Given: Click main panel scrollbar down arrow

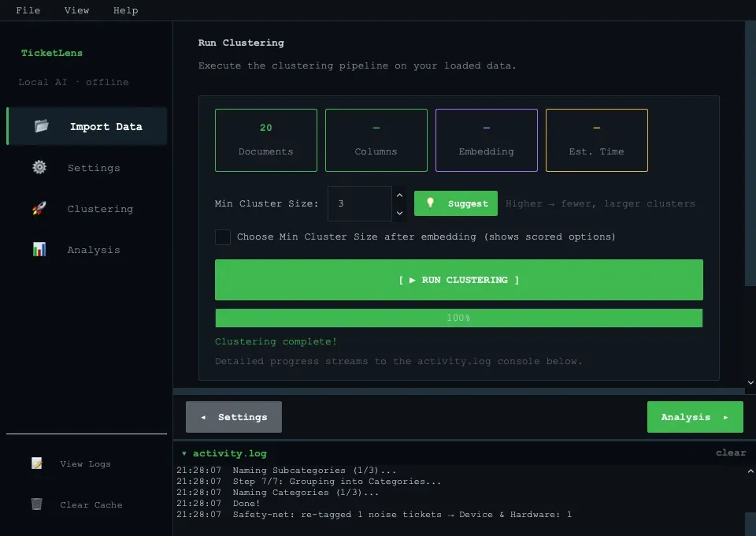Looking at the screenshot, I should (x=750, y=382).
